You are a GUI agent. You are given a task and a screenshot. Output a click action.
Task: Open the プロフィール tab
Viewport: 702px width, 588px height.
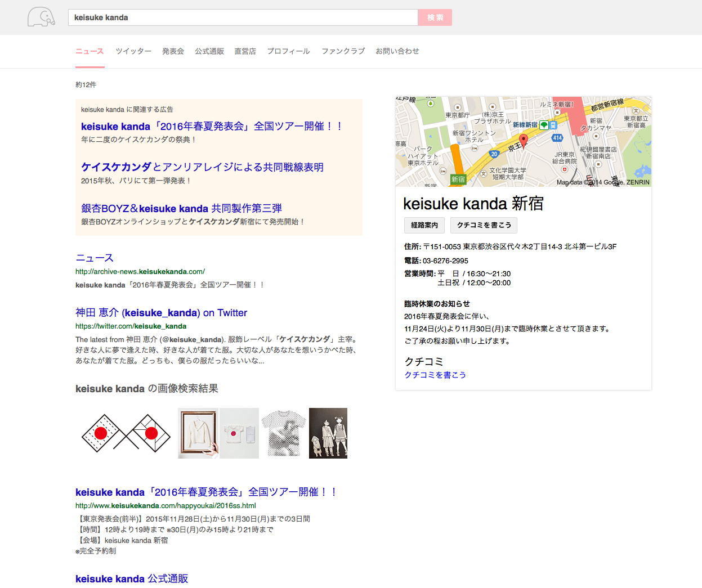point(288,51)
